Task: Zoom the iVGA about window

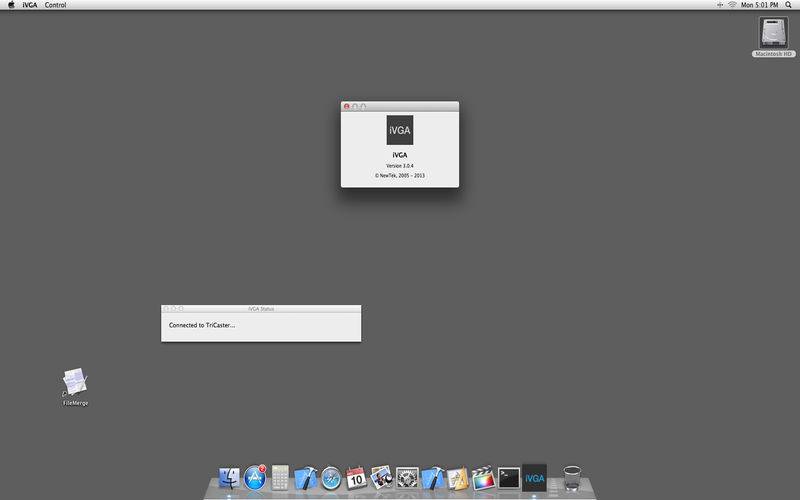Action: coord(363,106)
